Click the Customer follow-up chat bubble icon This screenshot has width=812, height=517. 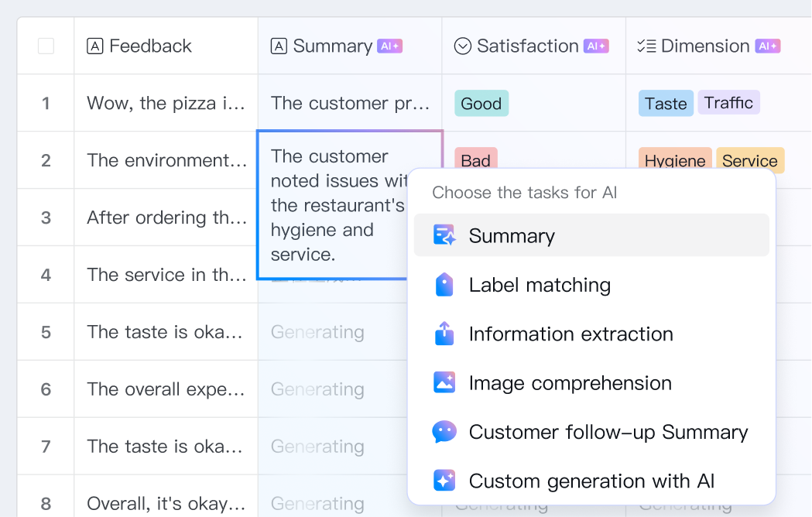coord(444,432)
